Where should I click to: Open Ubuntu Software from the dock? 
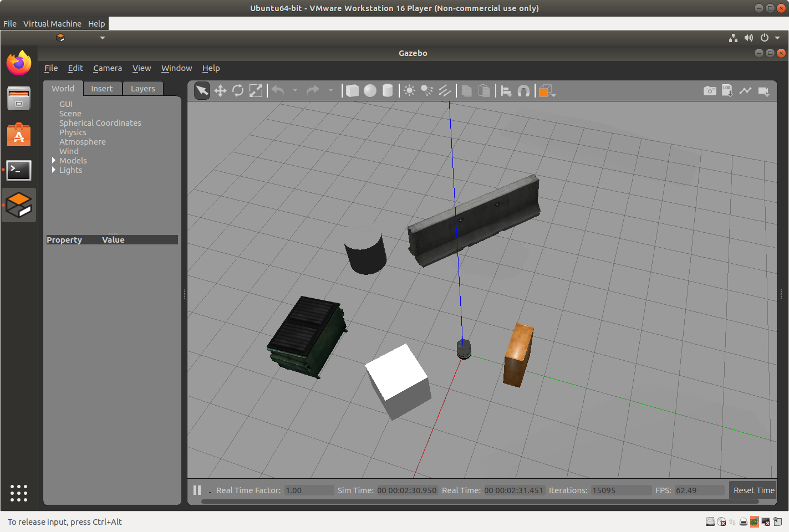coord(19,135)
